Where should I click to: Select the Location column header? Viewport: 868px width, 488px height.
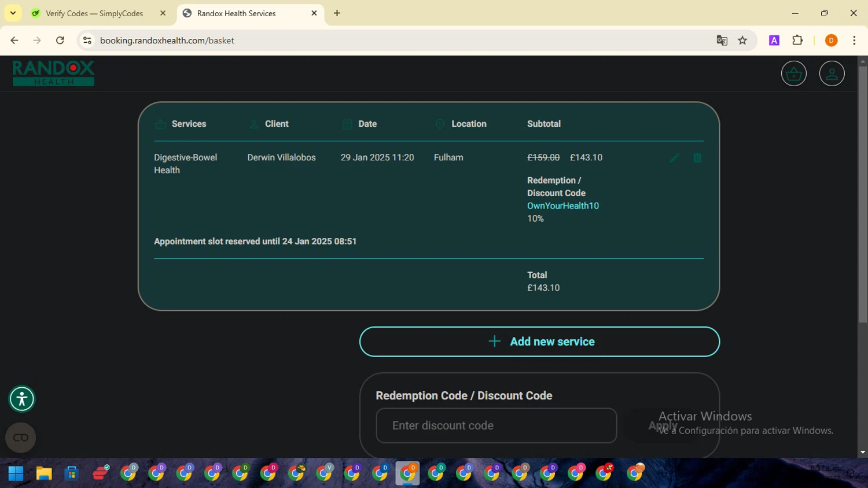(469, 124)
